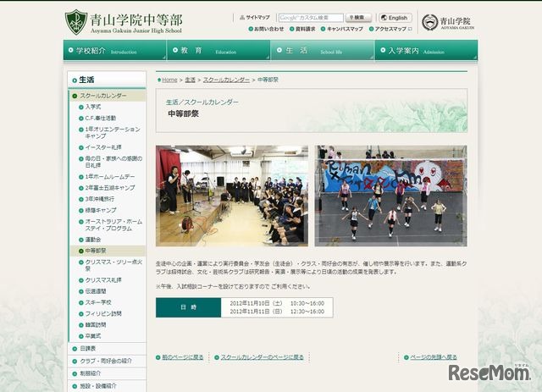542x392 pixels.
Task: Open the 教育 Education navigation tab
Action: [218, 51]
